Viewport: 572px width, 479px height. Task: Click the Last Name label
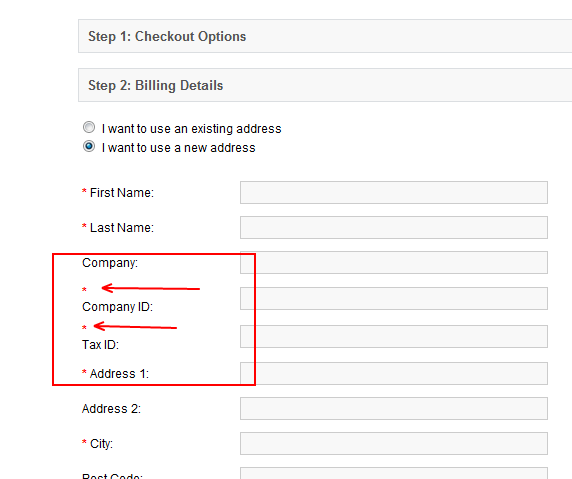pyautogui.click(x=122, y=228)
